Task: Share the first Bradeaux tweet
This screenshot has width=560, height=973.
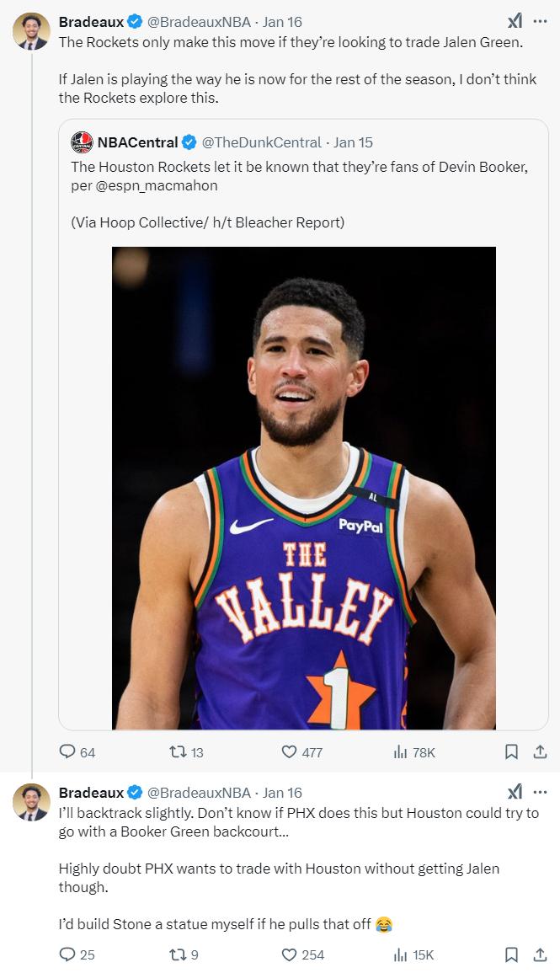Action: coord(541,751)
